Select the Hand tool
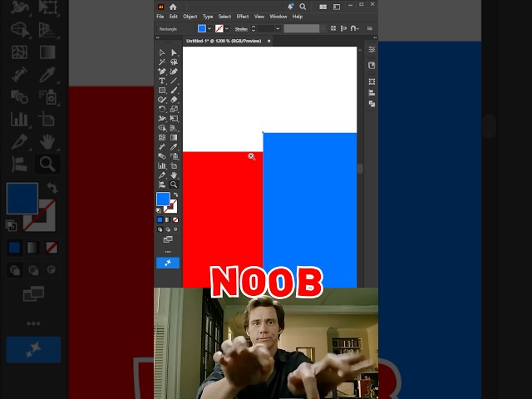The image size is (532, 399). click(x=174, y=175)
